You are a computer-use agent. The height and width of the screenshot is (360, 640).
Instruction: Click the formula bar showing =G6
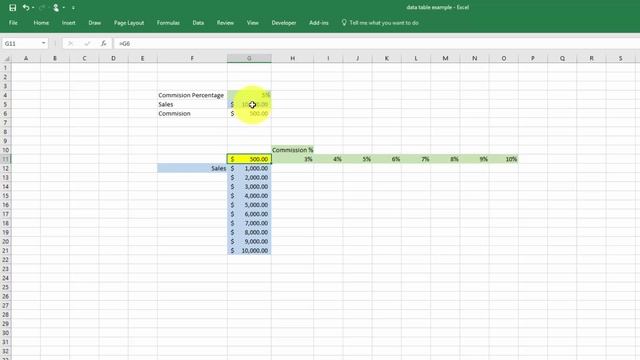coord(376,43)
